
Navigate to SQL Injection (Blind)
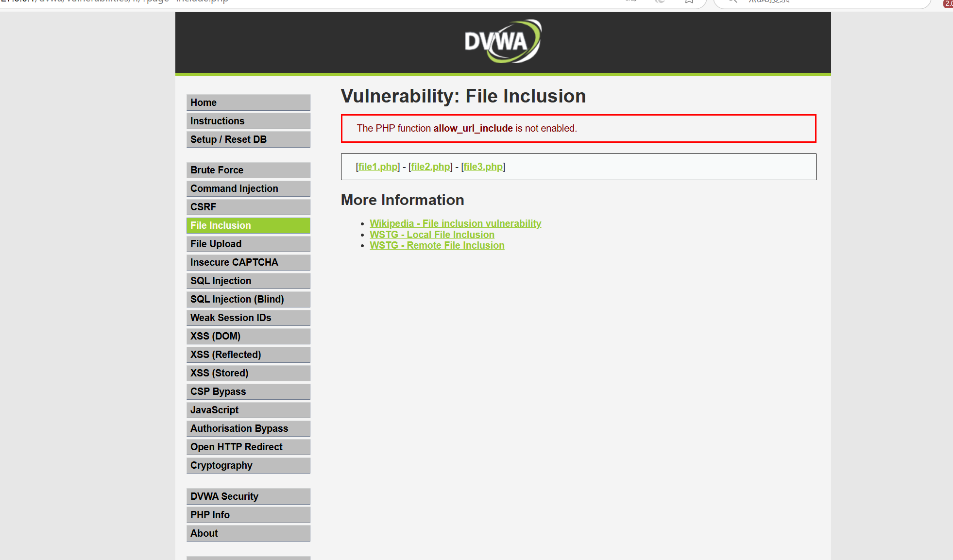(248, 299)
